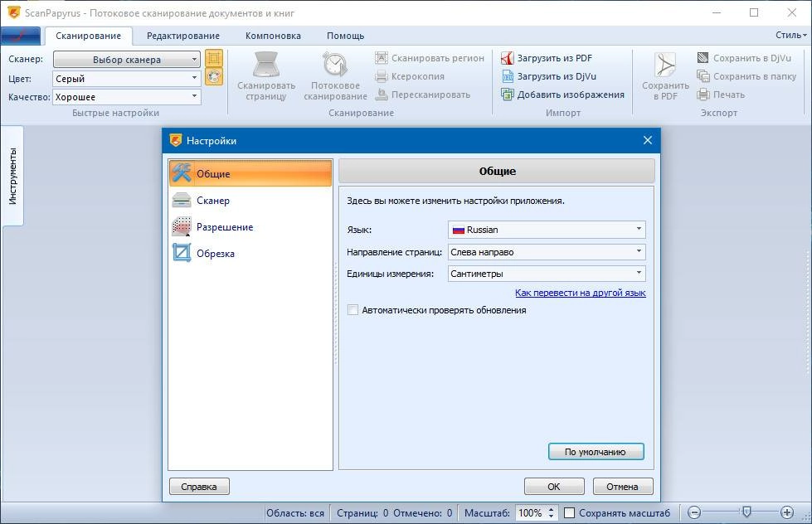Screen dimensions: 812x524
Task: Adjust the Масштаб percentage stepper arrows
Action: [551, 512]
